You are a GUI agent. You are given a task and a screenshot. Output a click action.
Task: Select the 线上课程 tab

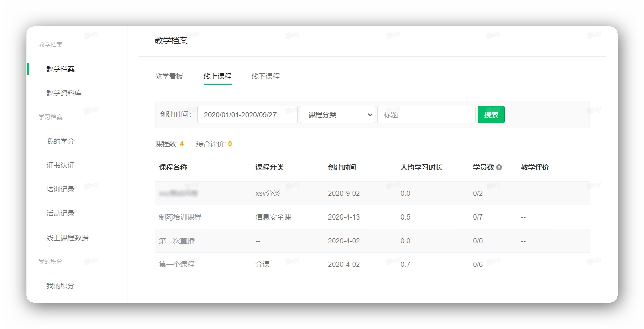[218, 76]
